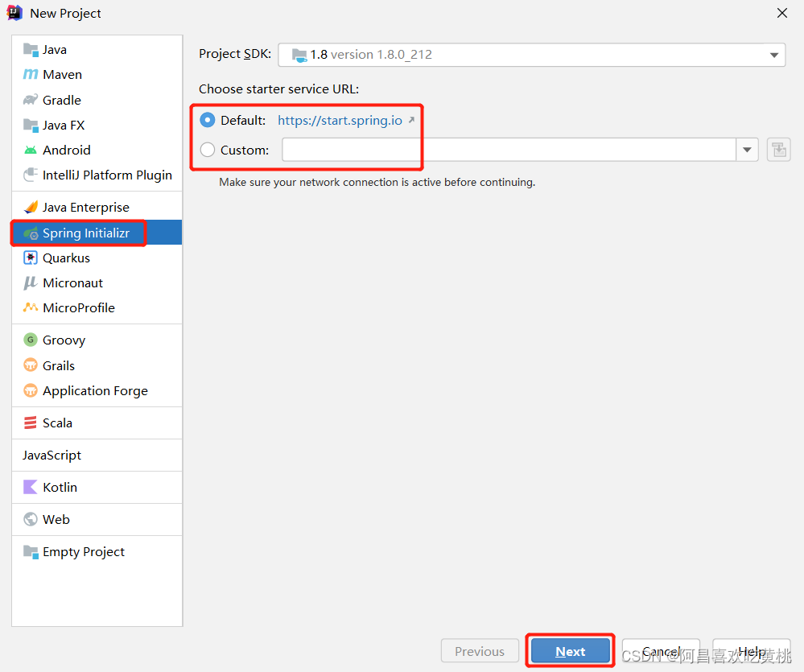Viewport: 804px width, 672px height.
Task: Choose IntelliJ Platform Plugin project type
Action: point(97,175)
